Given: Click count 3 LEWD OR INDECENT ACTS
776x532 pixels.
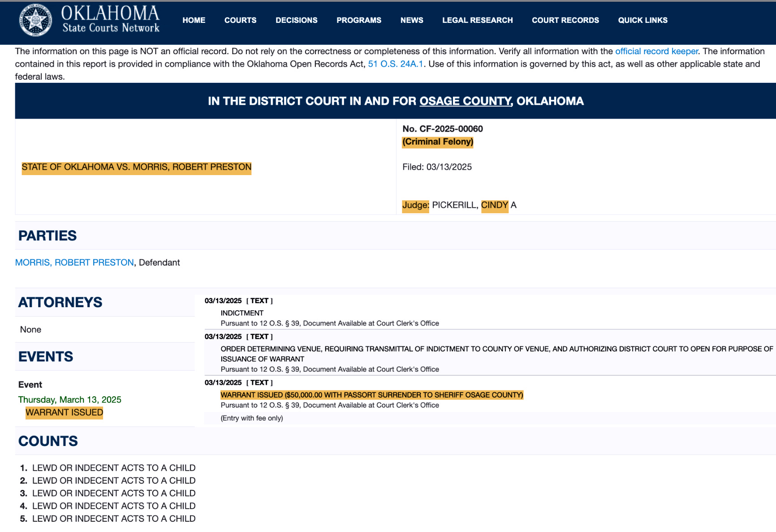Looking at the screenshot, I should point(114,493).
